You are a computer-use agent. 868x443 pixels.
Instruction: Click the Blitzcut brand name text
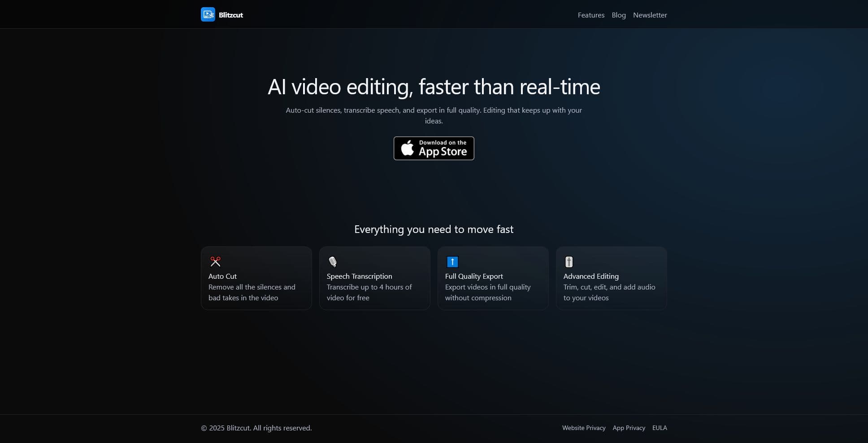tap(231, 15)
